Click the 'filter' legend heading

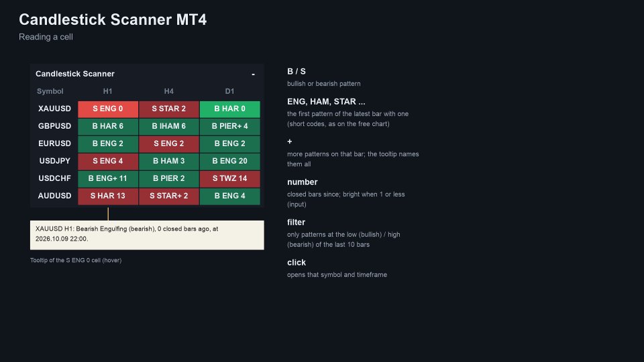point(296,222)
